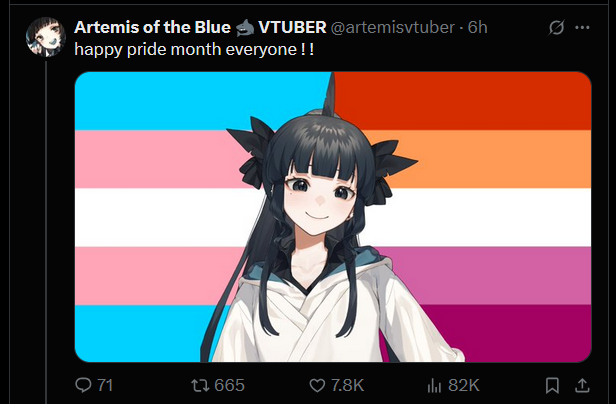Open the image by clicking the character's face

(320, 196)
